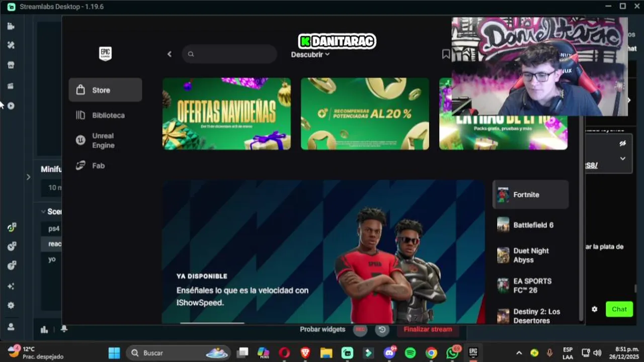Open Google Chrome from the taskbar
The width and height of the screenshot is (644, 362).
431,353
